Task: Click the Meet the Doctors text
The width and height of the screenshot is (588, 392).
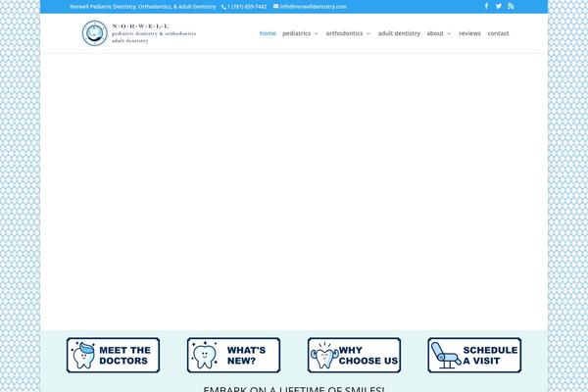Action: point(124,355)
